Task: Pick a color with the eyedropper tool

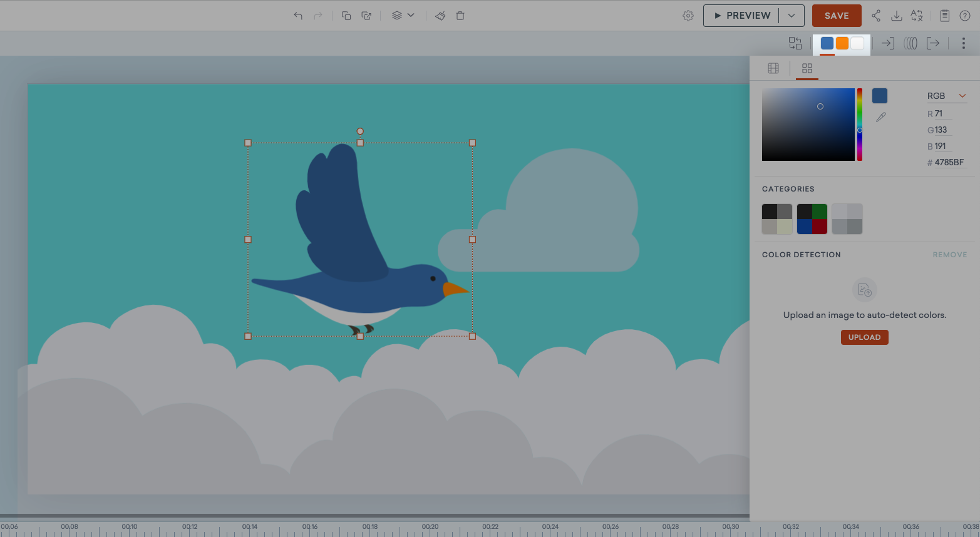Action: [x=880, y=116]
